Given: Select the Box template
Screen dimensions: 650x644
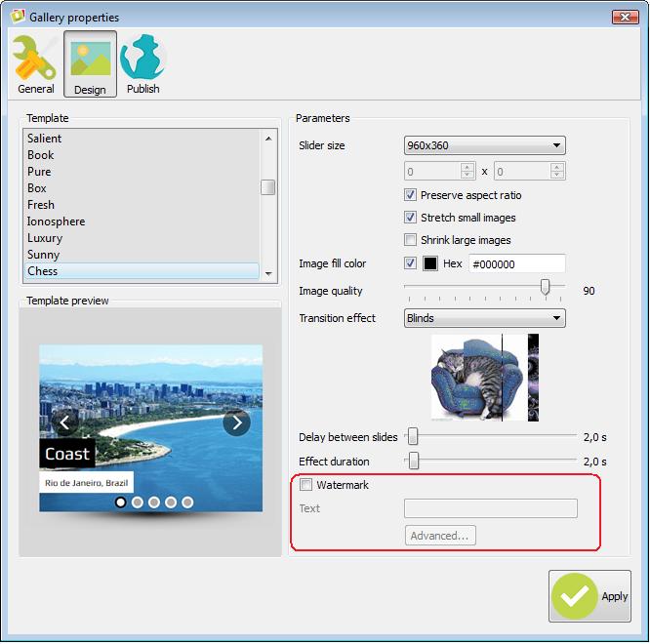Looking at the screenshot, I should (142, 187).
